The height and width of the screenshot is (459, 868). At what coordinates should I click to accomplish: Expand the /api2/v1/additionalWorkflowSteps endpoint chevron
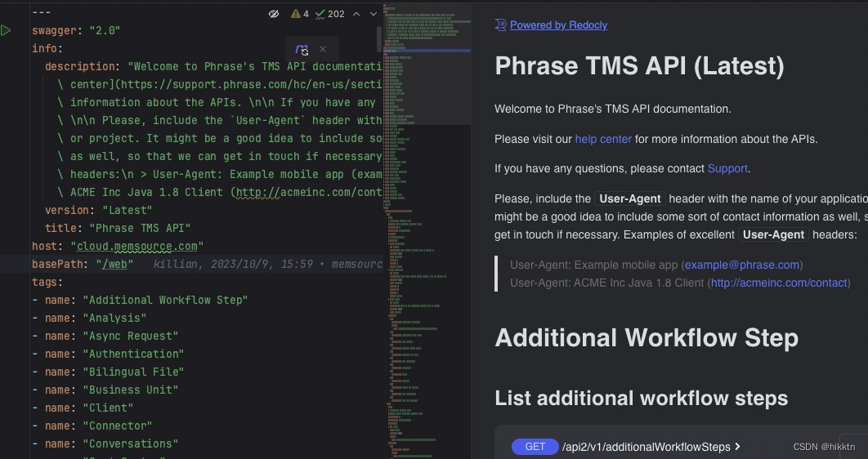[737, 447]
